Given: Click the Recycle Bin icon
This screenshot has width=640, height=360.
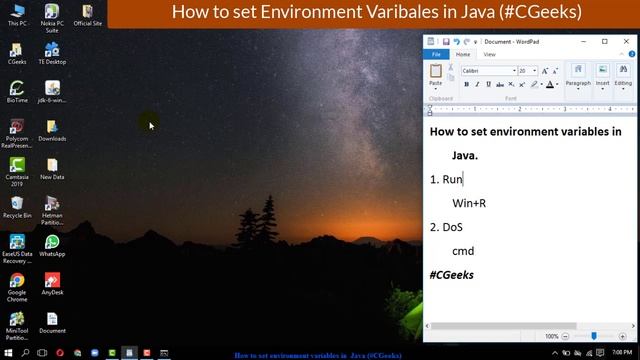Looking at the screenshot, I should pyautogui.click(x=17, y=207).
